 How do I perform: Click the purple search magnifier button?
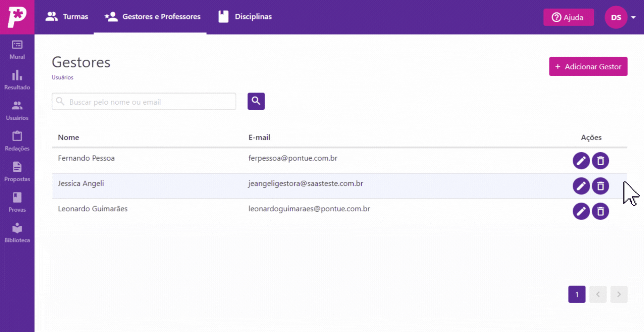tap(256, 101)
